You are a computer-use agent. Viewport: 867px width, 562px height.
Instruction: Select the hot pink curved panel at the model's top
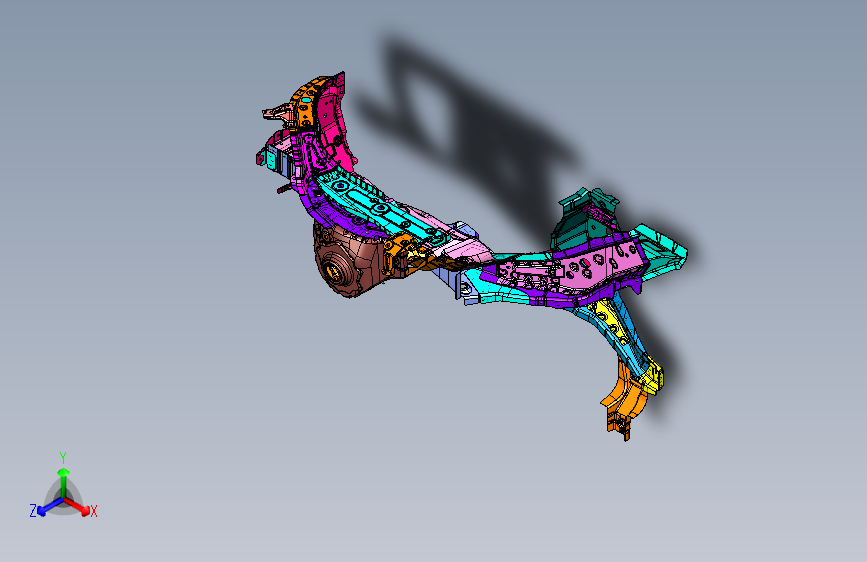(336, 124)
